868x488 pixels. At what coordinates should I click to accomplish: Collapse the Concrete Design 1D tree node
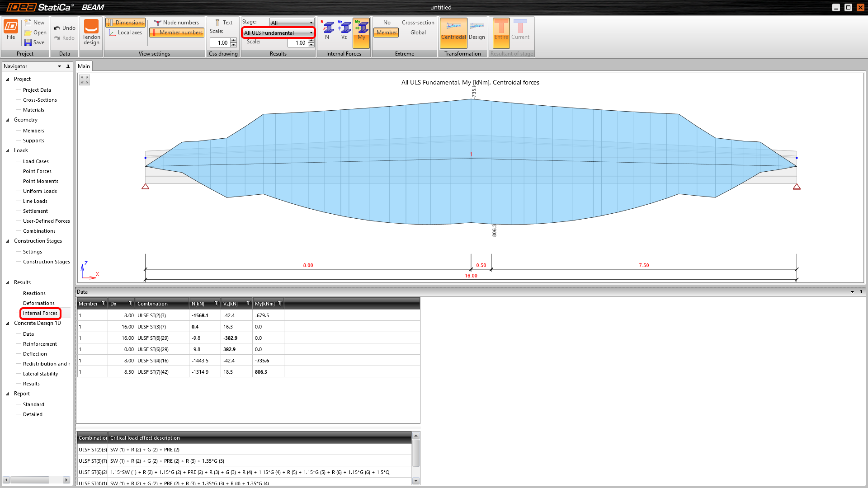pos(8,323)
